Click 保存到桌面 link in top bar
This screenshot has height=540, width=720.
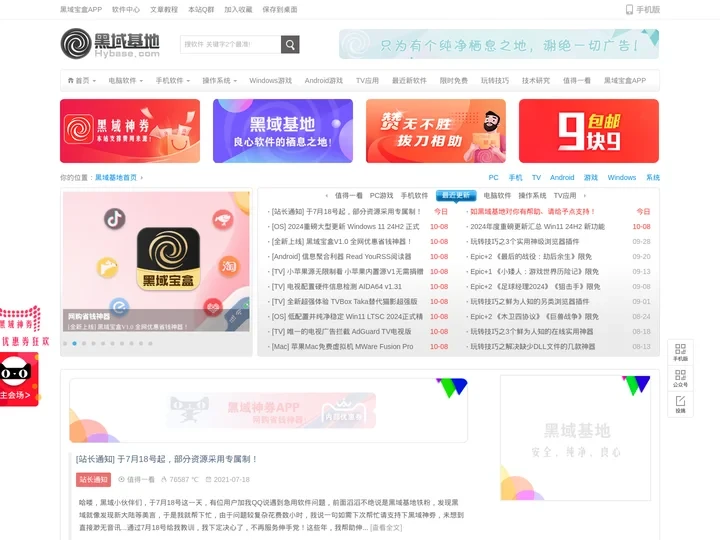pyautogui.click(x=280, y=9)
